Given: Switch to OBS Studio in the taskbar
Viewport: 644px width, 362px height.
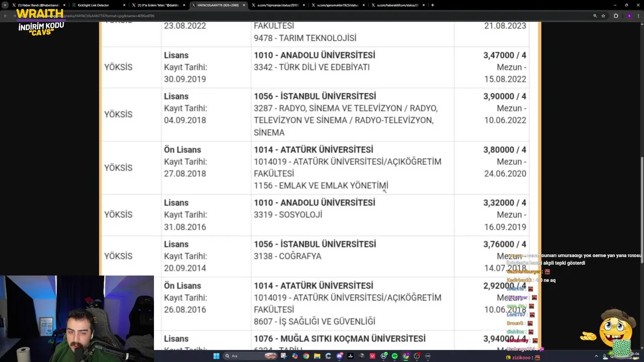Looking at the screenshot, I should pos(417,356).
